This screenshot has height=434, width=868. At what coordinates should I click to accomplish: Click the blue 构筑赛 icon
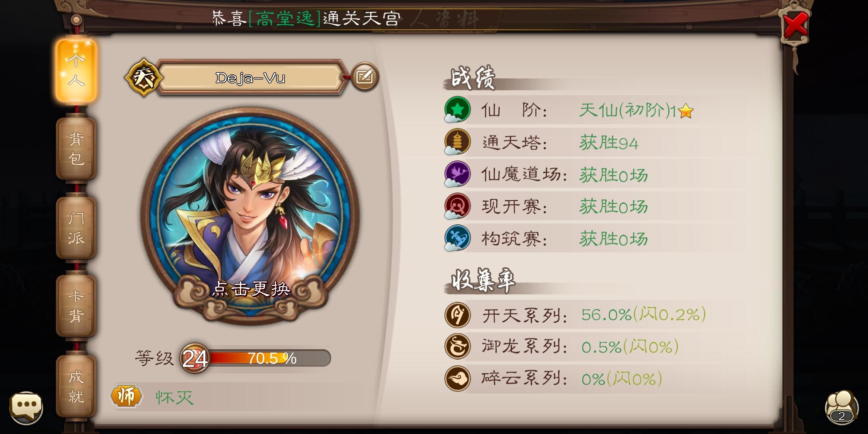coord(458,238)
